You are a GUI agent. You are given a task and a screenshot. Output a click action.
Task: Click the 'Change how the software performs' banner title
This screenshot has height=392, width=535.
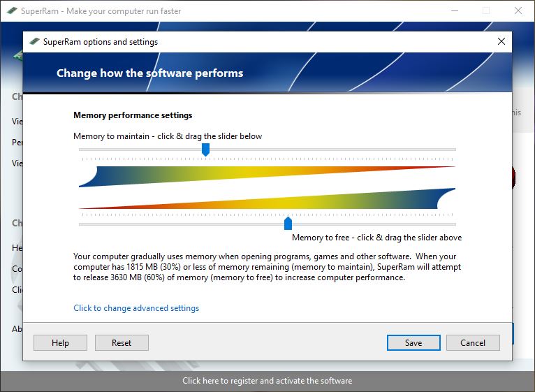click(x=149, y=73)
